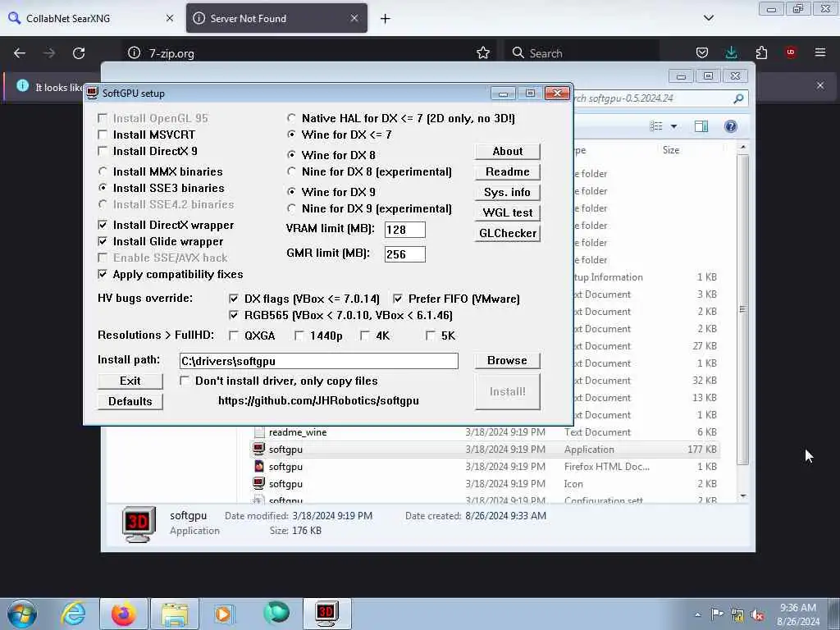840x630 pixels.
Task: Bookmark this page with the star icon
Action: tap(482, 53)
